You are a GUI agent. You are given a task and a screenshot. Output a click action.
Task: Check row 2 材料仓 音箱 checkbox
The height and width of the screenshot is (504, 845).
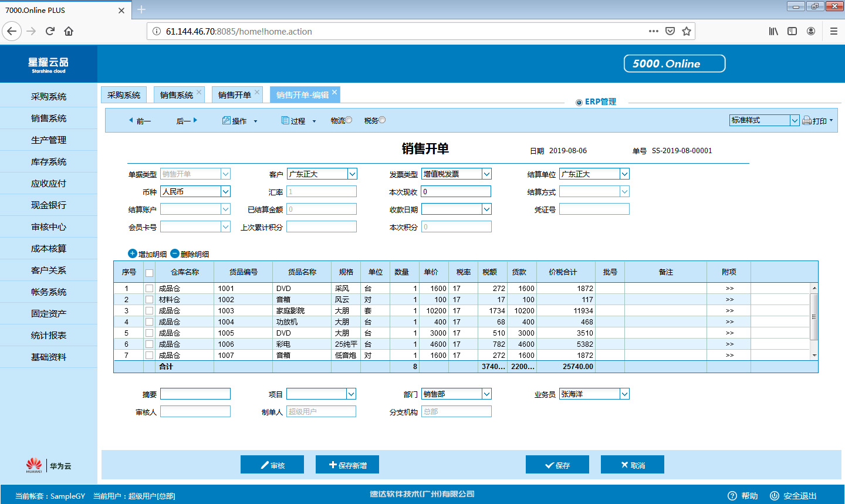tap(149, 299)
